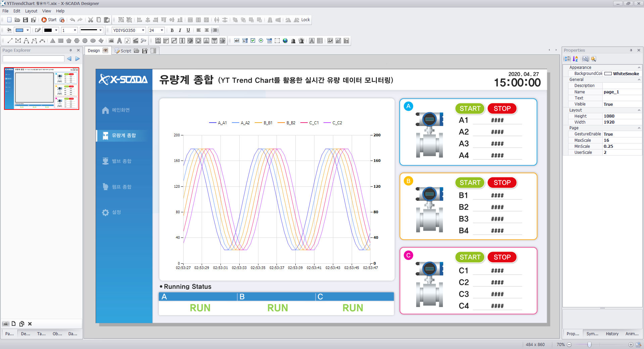Click STOP in flow meter panel B

502,183
